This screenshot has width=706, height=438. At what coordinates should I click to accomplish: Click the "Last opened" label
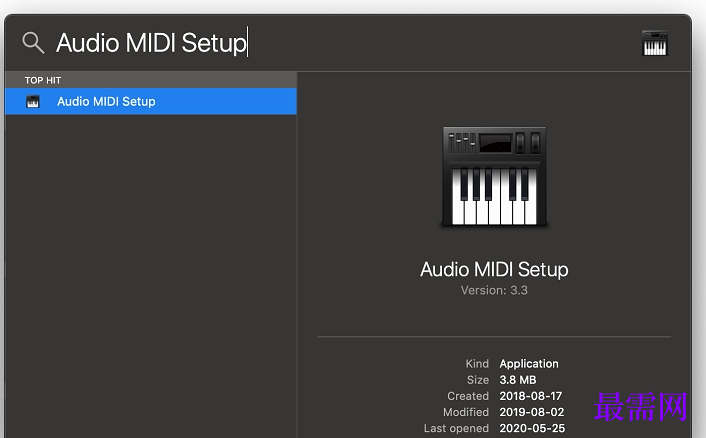[x=456, y=429]
